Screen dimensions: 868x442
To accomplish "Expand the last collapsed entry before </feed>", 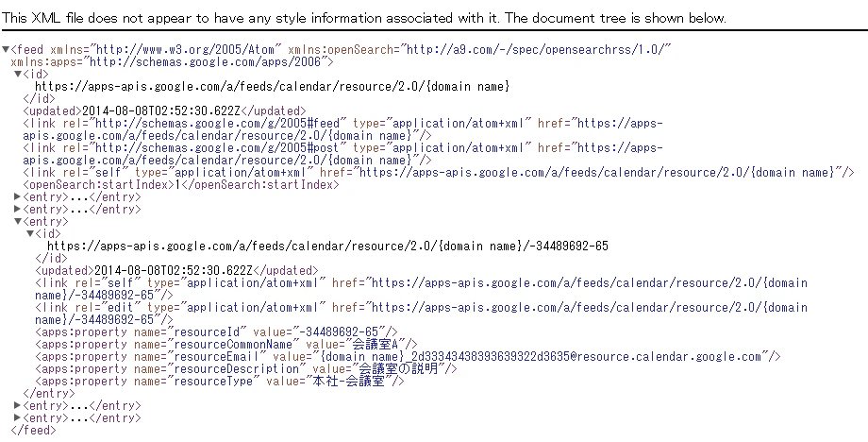I will 18,417.
